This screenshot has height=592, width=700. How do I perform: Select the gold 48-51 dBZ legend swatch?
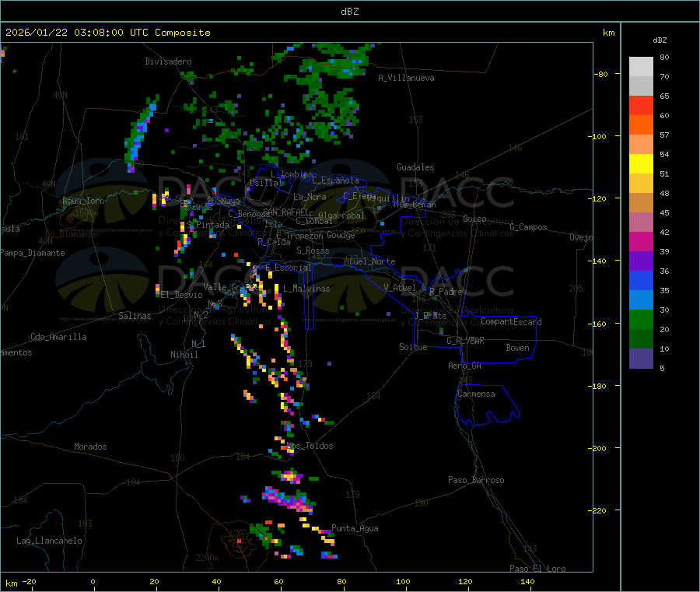pos(641,184)
